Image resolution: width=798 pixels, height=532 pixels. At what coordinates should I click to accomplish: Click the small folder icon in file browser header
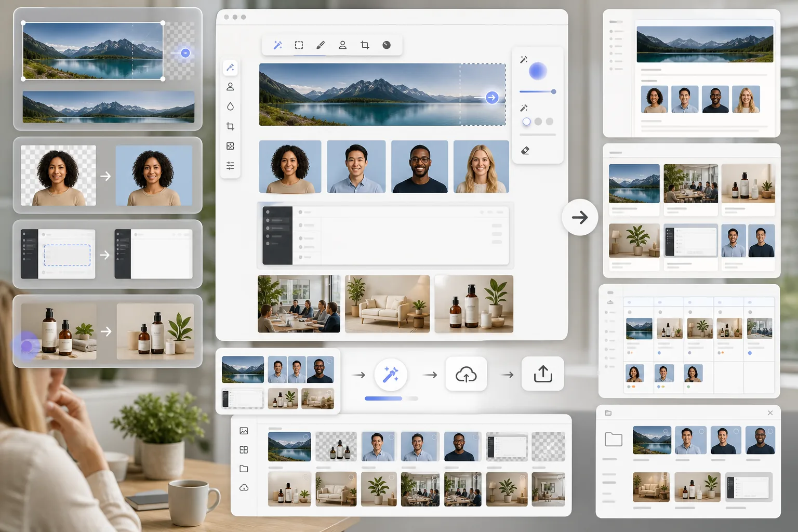coord(608,413)
